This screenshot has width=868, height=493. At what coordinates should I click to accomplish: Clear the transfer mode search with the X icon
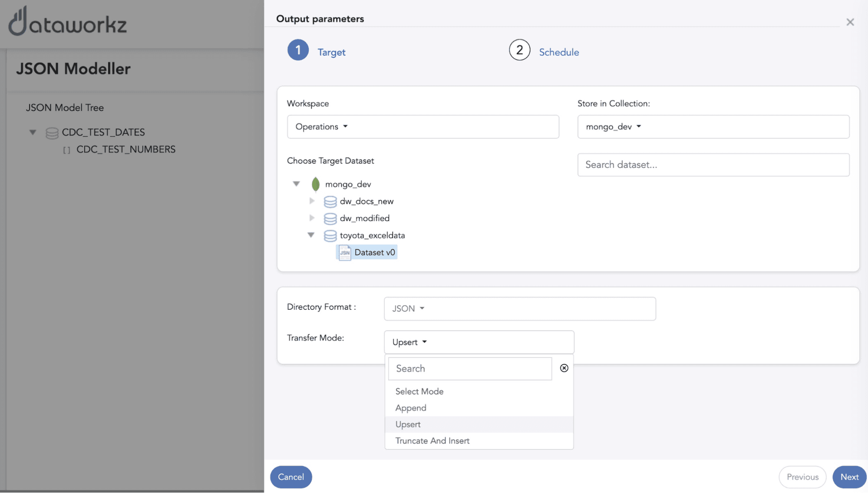point(564,368)
